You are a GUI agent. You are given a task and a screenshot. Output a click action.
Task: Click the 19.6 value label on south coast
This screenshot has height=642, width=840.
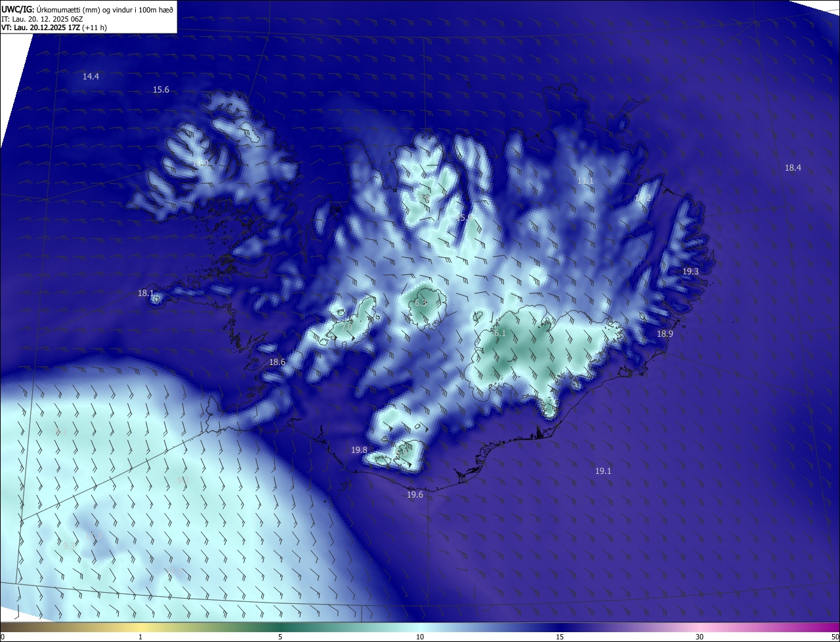[415, 495]
